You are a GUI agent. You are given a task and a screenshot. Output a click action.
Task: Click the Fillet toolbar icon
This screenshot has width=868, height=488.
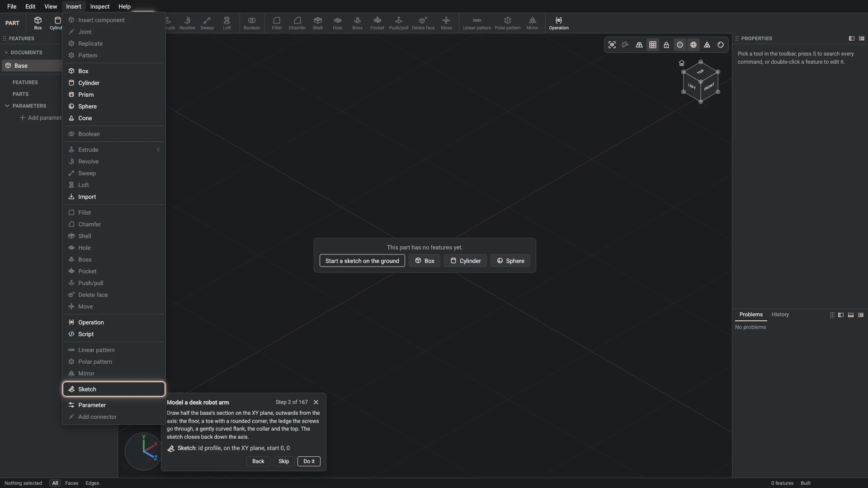277,23
